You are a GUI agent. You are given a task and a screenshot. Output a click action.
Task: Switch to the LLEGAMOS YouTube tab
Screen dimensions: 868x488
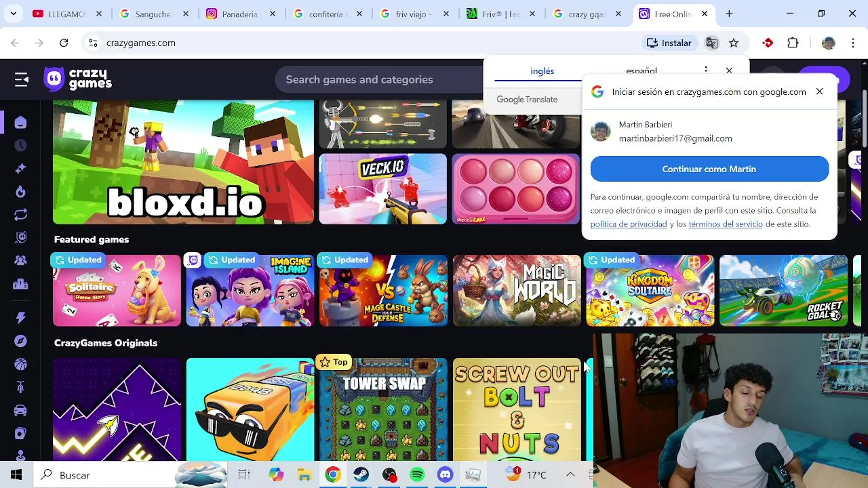(x=68, y=14)
